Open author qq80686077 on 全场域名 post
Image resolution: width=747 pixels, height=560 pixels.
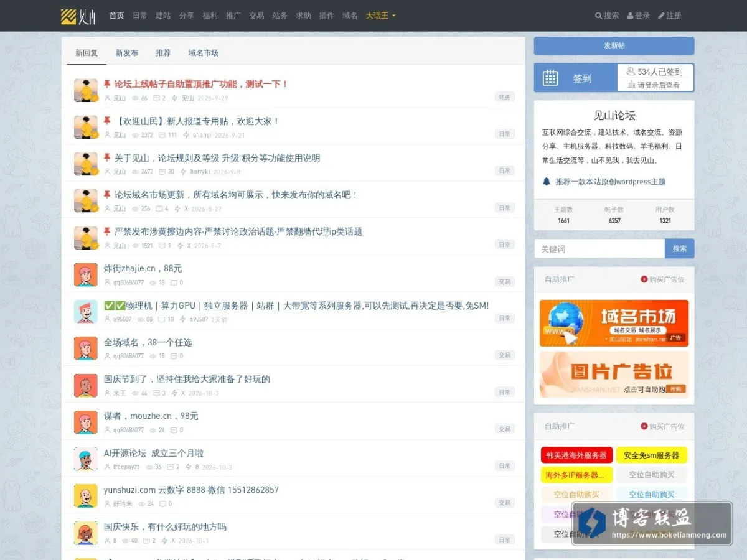pos(128,357)
